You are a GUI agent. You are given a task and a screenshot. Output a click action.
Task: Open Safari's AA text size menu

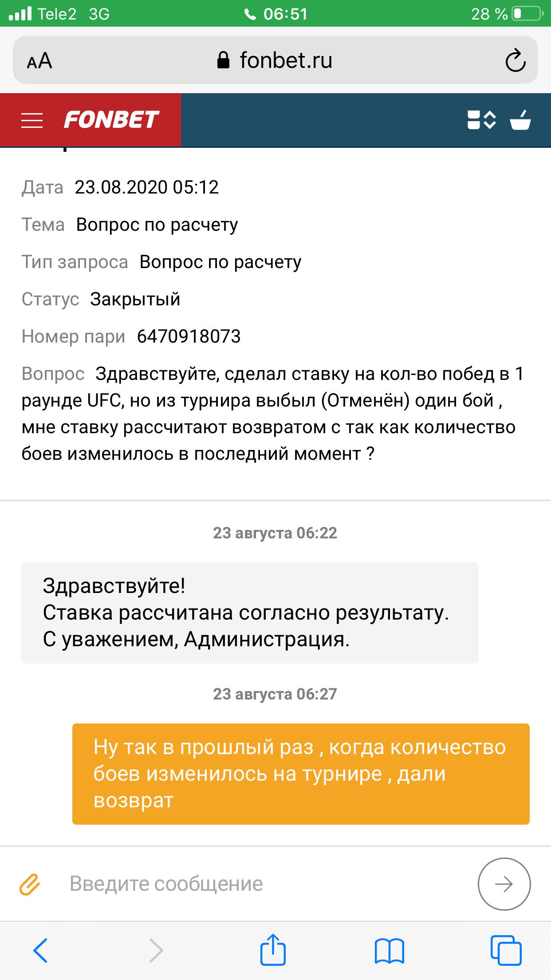[39, 61]
